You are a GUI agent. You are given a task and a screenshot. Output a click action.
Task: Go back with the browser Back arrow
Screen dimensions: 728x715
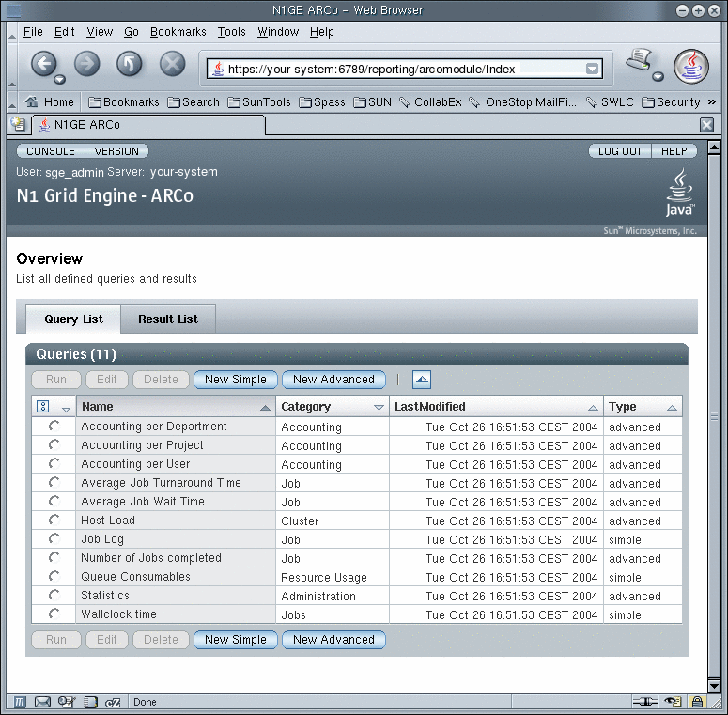43,63
